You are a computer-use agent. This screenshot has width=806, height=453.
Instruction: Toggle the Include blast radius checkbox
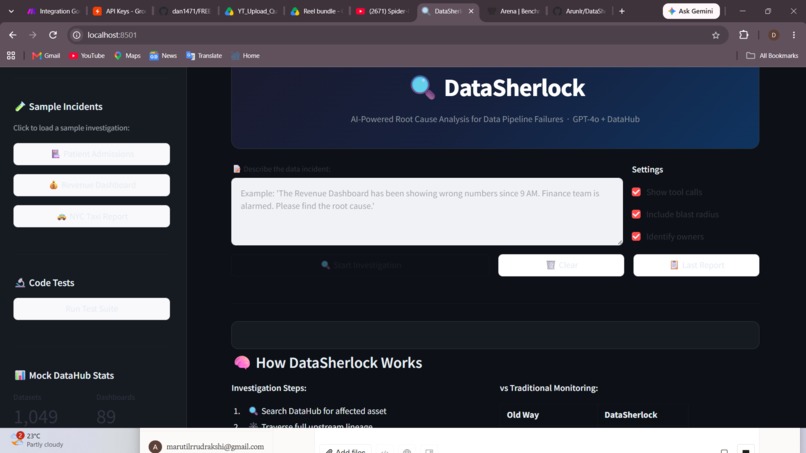coord(636,214)
